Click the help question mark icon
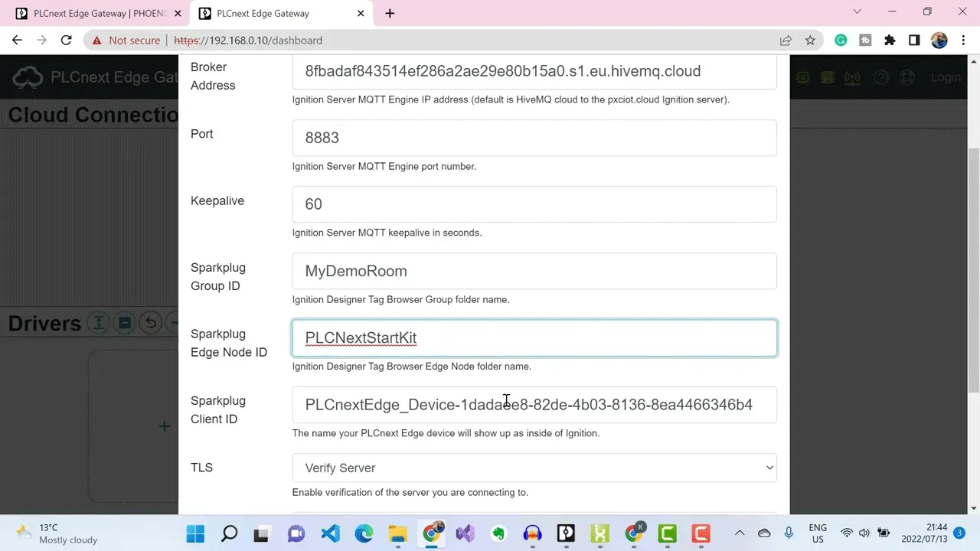 (x=881, y=77)
